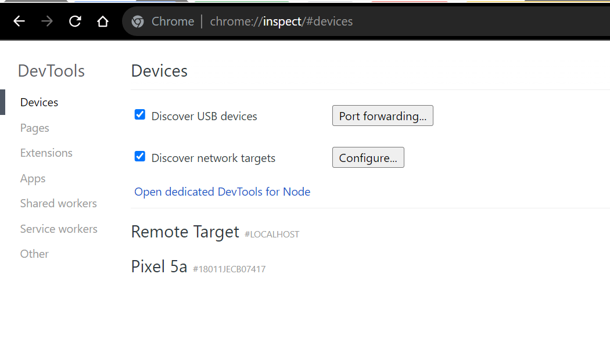Open the Extensions section
610x364 pixels.
tap(46, 153)
